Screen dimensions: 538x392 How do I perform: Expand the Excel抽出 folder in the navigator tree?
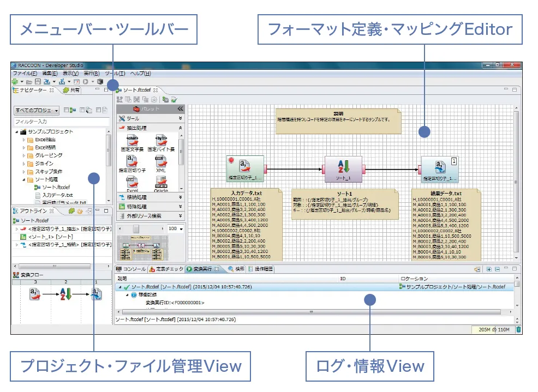(x=23, y=140)
